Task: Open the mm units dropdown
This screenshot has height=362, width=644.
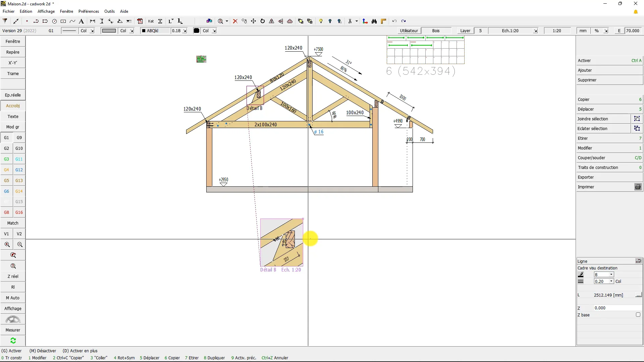Action: click(x=583, y=31)
